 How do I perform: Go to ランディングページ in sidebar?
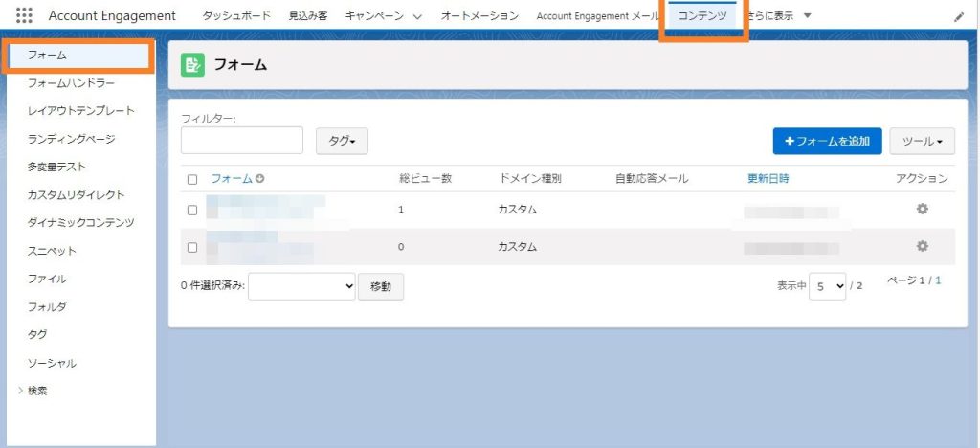[71, 139]
